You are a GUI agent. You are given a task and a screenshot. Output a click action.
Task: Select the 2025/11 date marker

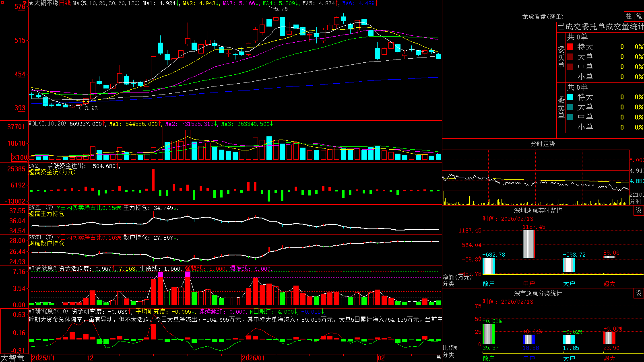click(x=43, y=358)
